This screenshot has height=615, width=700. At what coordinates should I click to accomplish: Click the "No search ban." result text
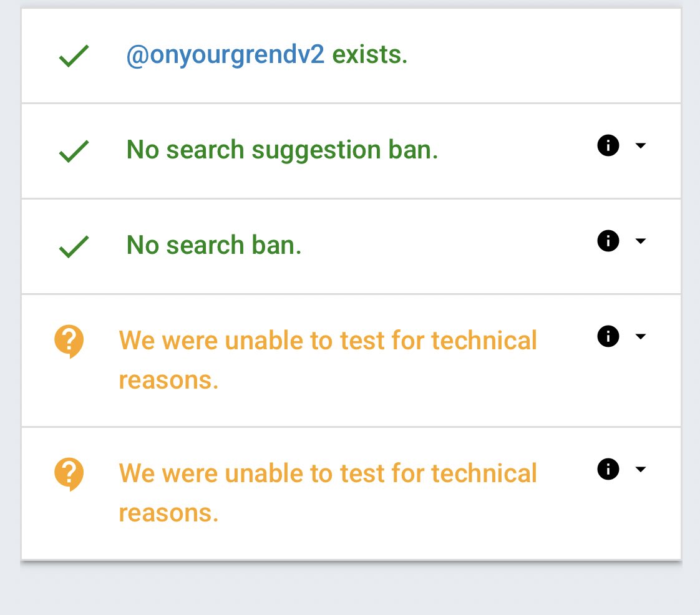(214, 245)
